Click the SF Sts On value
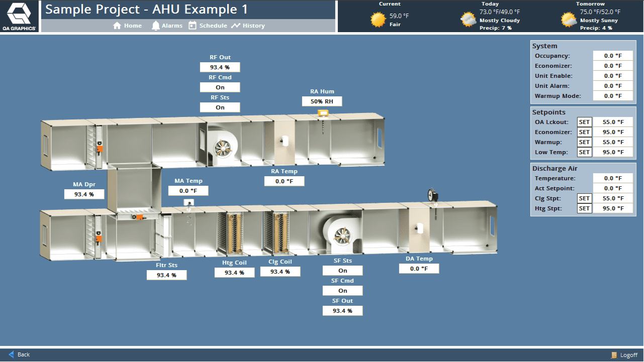This screenshot has width=644, height=362. (x=343, y=271)
